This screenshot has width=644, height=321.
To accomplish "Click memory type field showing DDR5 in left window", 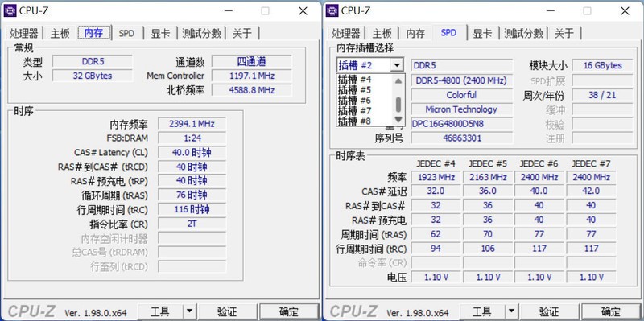I will [x=93, y=62].
